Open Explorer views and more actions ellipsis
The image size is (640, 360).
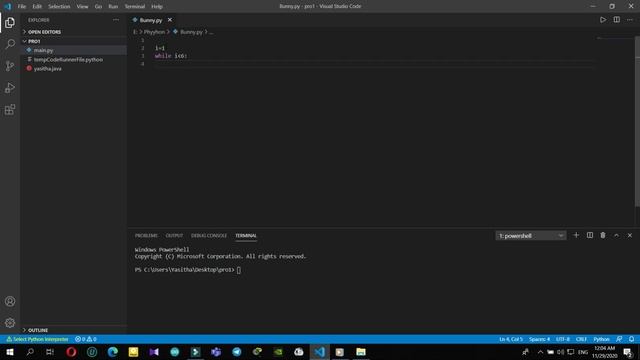(x=116, y=20)
